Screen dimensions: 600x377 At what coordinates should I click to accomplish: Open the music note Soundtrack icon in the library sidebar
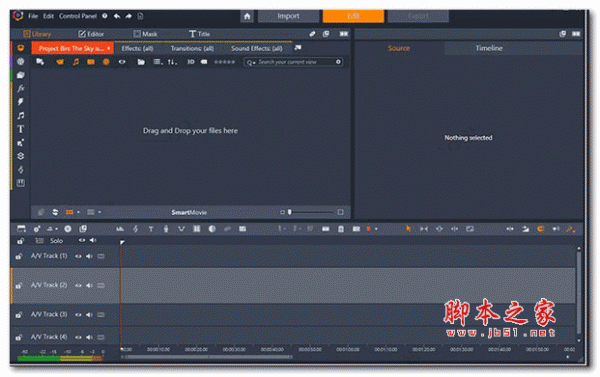coord(21,115)
